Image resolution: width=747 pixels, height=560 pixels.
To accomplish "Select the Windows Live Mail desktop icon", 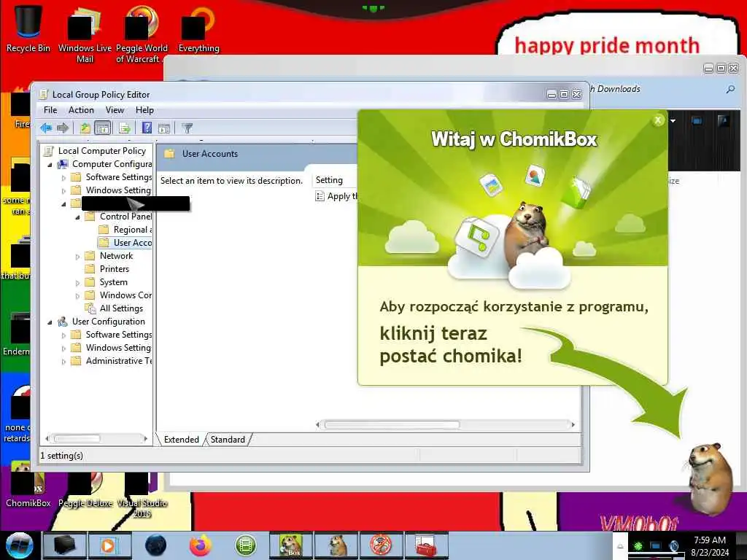I will 85,34.
